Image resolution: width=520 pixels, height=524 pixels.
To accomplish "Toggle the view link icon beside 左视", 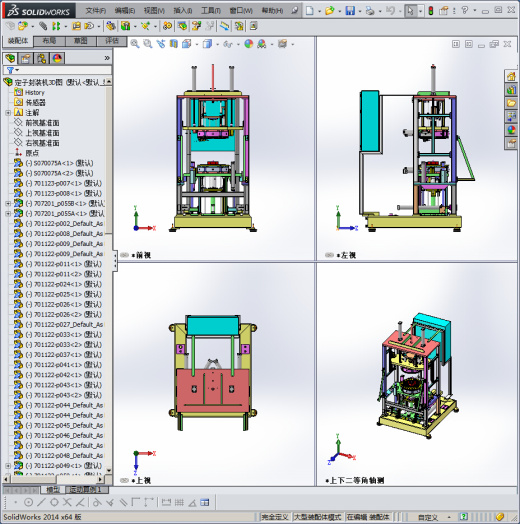I will [329, 255].
